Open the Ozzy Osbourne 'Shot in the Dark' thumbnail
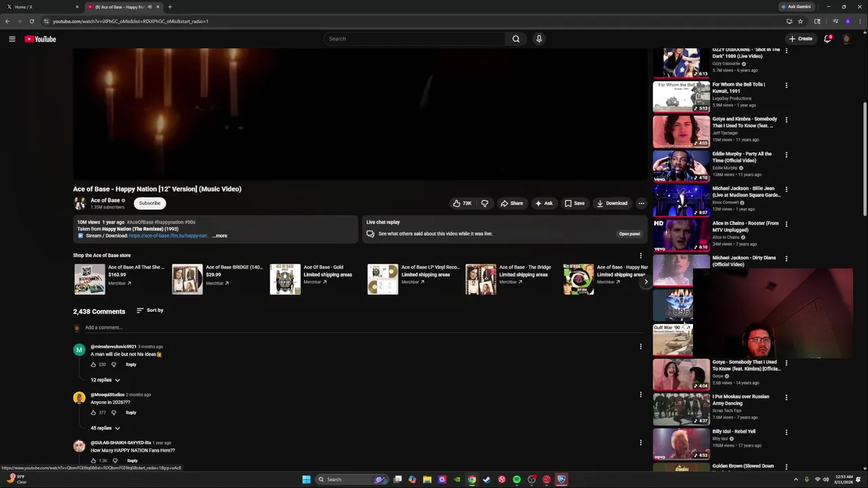 coord(681,62)
